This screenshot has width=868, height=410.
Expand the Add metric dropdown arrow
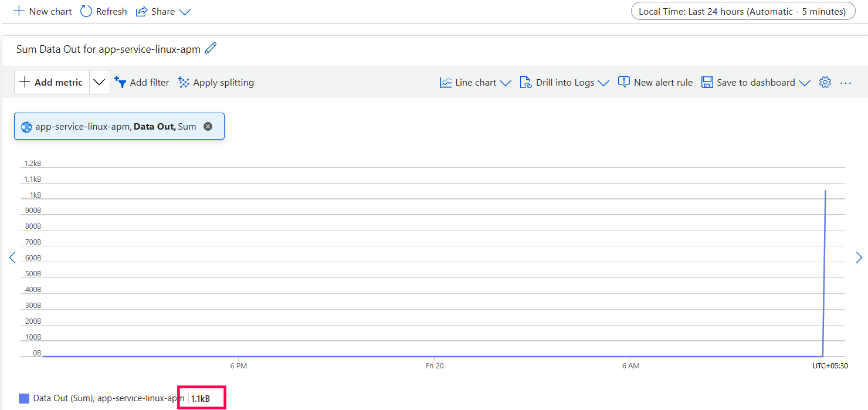[x=99, y=82]
